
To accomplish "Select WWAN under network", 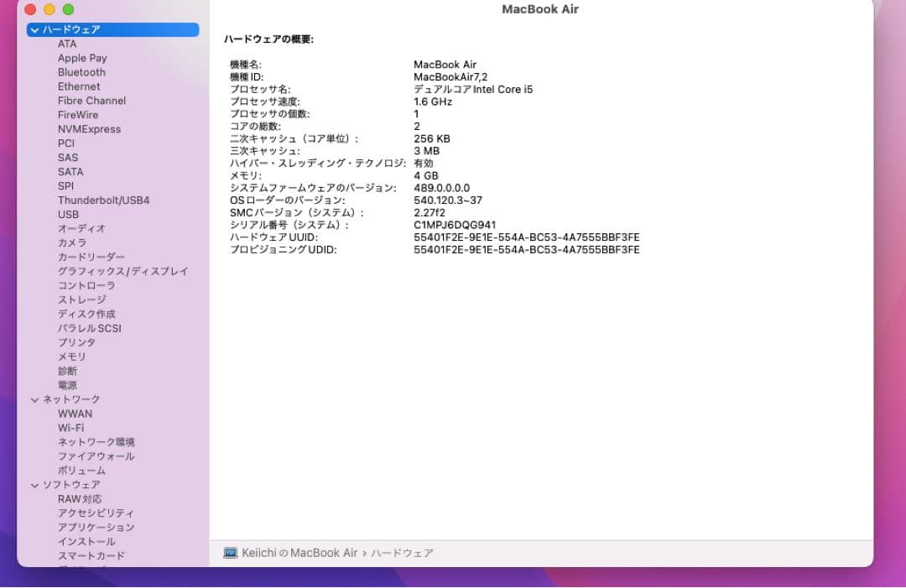I will [75, 414].
